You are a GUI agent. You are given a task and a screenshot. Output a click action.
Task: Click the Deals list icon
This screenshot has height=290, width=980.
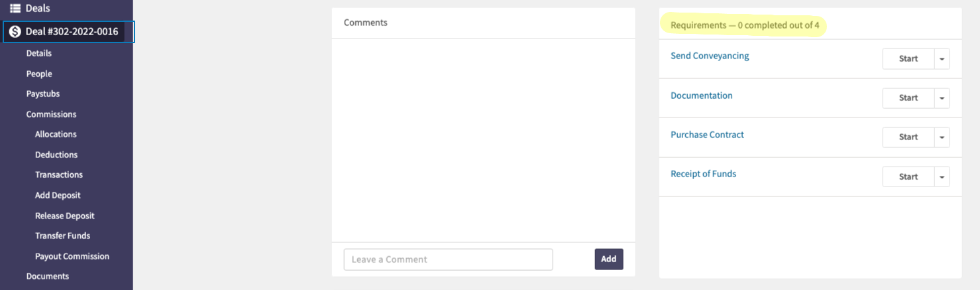15,9
